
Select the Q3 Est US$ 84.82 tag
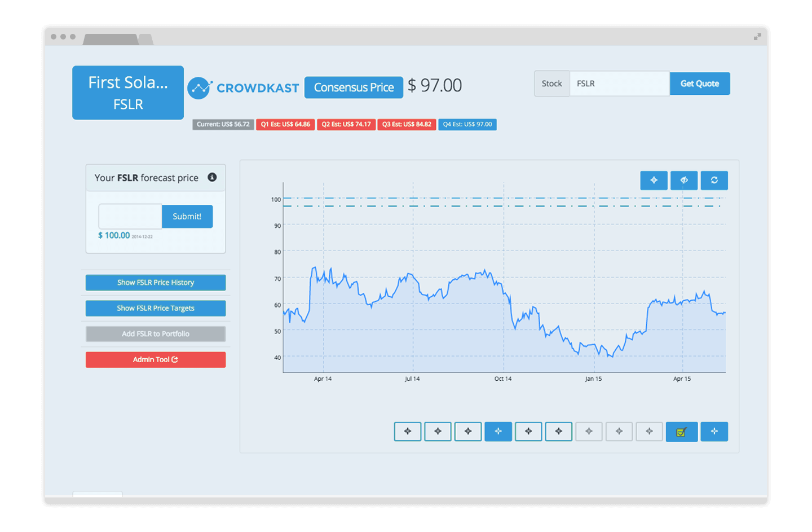(x=407, y=125)
